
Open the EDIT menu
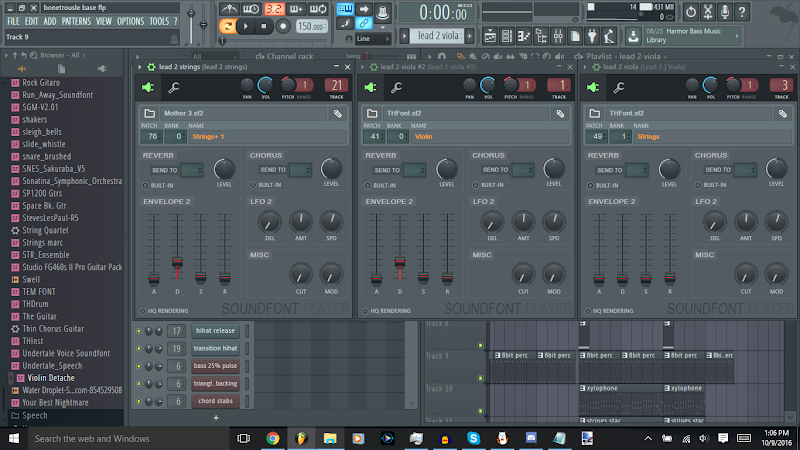pyautogui.click(x=32, y=21)
